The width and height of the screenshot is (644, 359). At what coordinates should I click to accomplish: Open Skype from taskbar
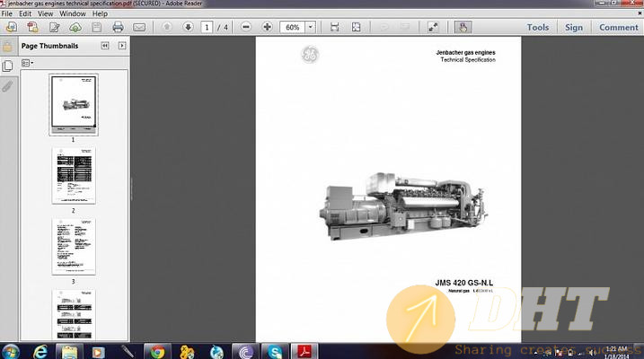[x=274, y=352]
